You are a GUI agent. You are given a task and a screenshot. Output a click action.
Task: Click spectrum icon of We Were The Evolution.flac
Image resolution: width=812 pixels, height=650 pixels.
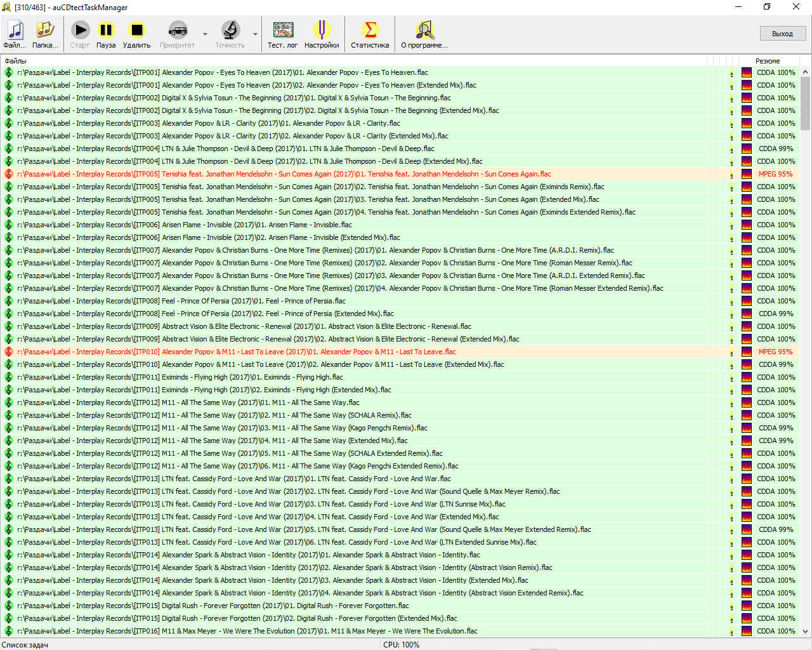pyautogui.click(x=747, y=631)
